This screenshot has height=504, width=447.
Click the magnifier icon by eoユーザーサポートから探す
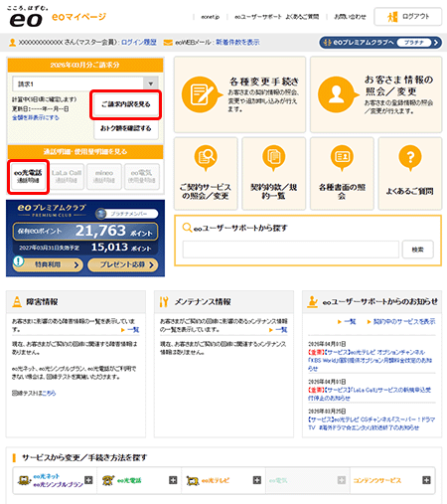(187, 228)
